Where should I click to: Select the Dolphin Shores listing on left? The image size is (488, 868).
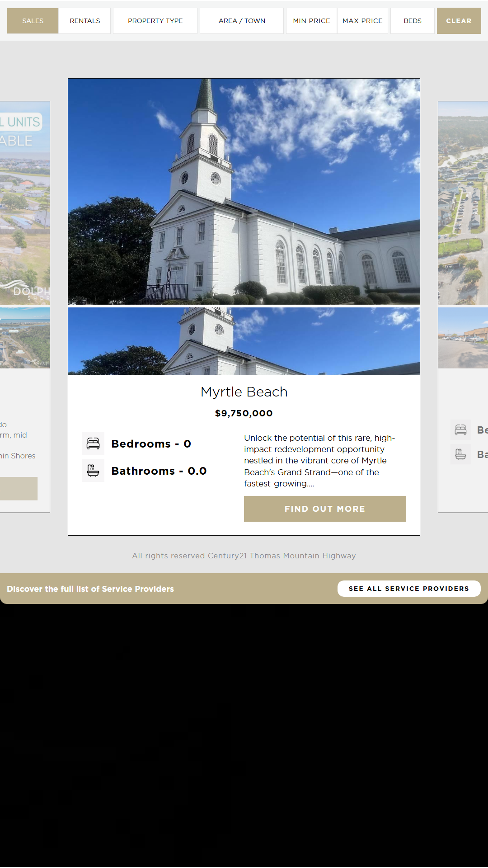point(25,203)
